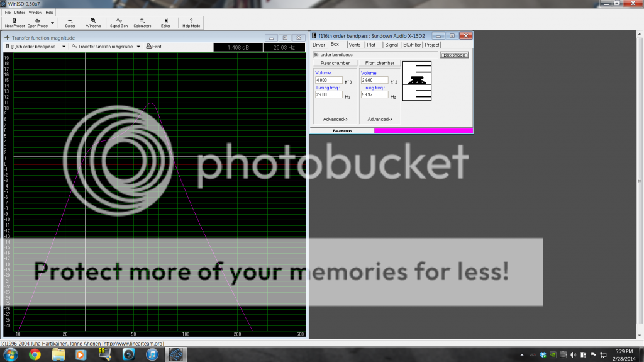Print the transfer function graph

[x=153, y=47]
